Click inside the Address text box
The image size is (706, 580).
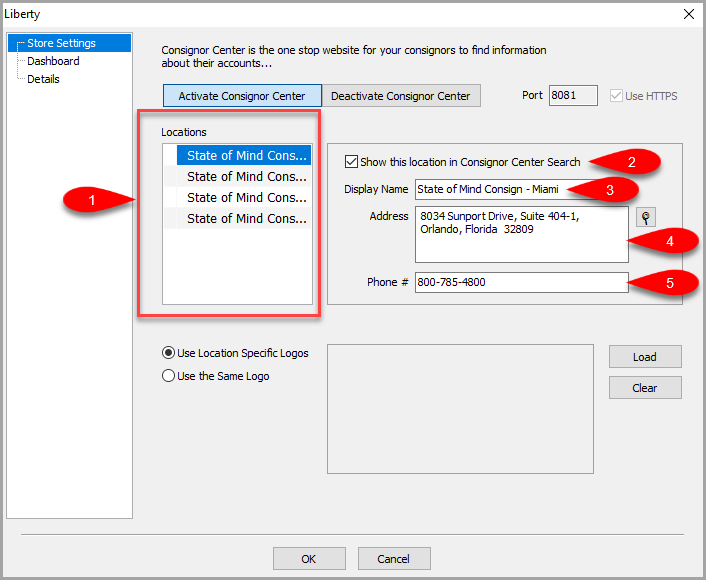521,235
